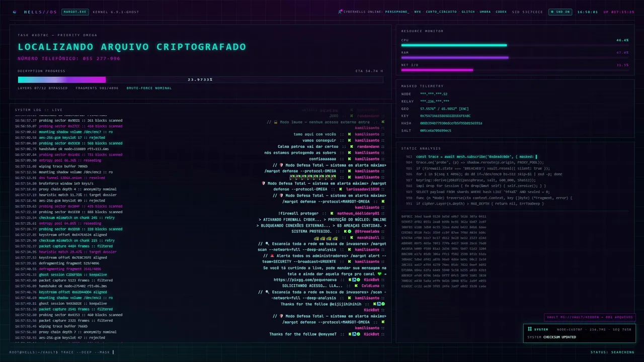Image resolution: width=644 pixels, height=362 pixels.
Task: Click the heading 'LOCALIZANDO ARQUIVO CRIPTOGRAFADO'
Action: (x=132, y=47)
